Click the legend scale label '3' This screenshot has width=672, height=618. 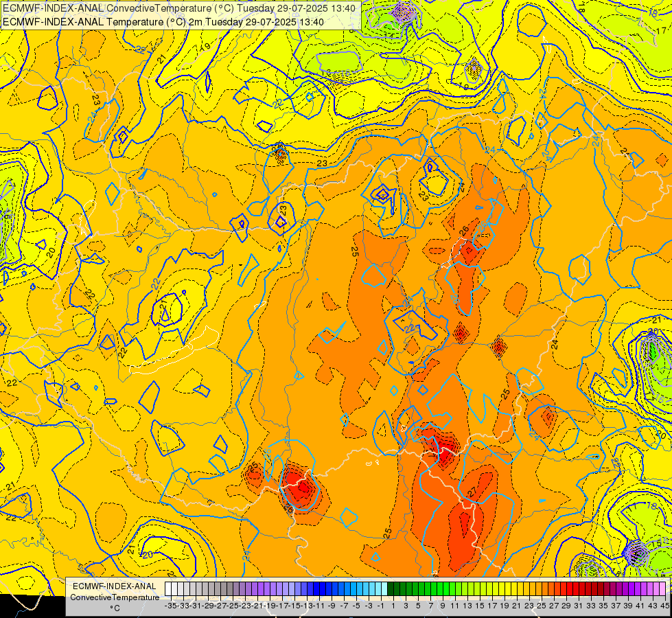pos(406,606)
